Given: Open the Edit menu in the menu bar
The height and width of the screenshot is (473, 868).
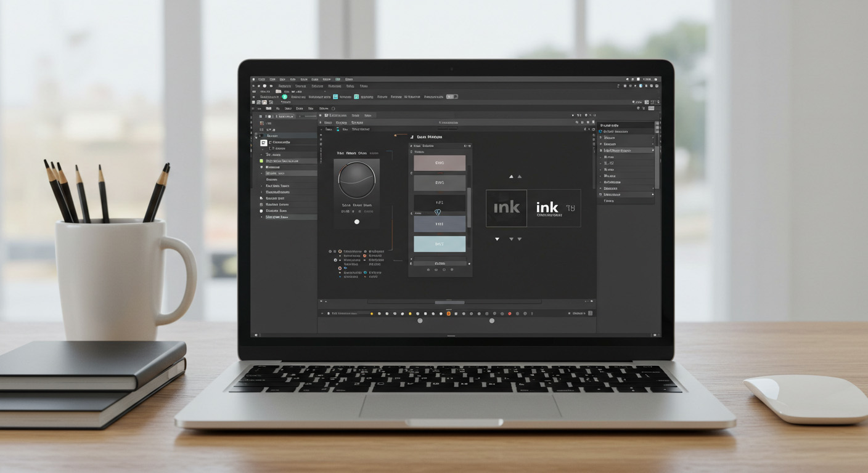Looking at the screenshot, I should [273, 79].
